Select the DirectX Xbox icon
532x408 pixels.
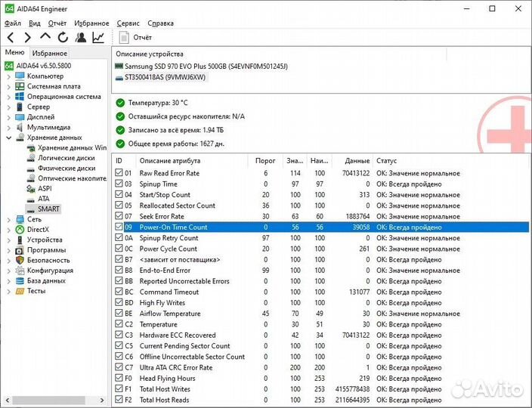[20, 230]
